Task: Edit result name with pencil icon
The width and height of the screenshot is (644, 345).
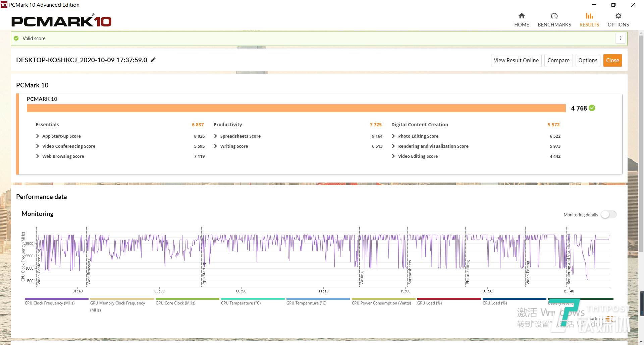Action: tap(153, 60)
